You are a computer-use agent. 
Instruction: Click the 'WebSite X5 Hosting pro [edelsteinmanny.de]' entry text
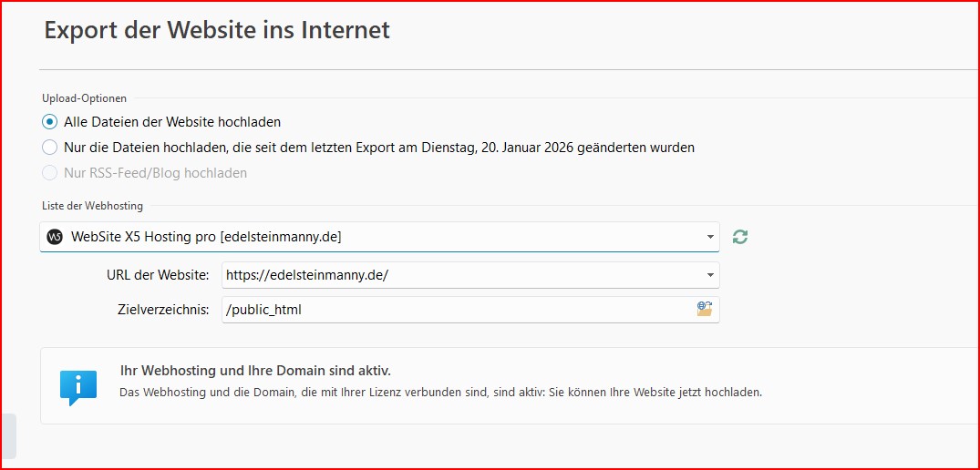[206, 237]
